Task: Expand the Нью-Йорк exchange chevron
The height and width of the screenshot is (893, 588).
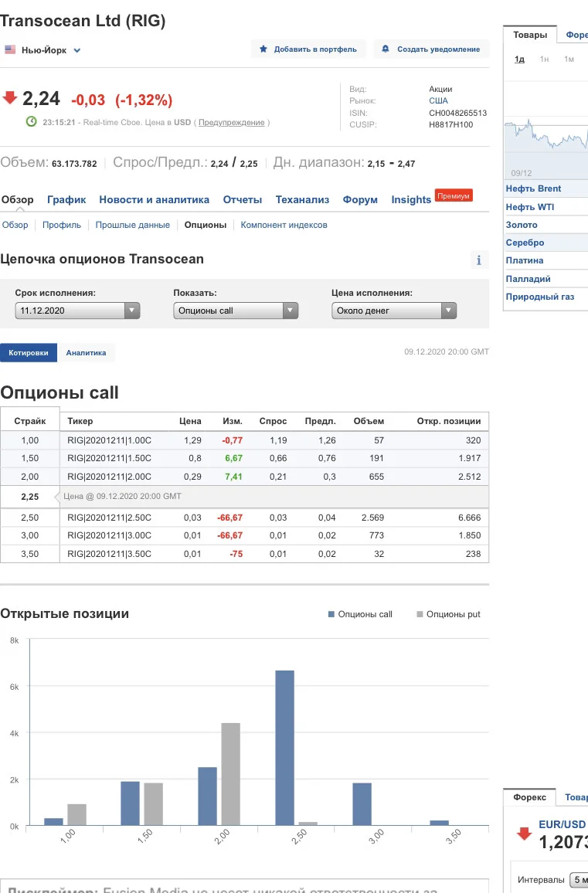Action: pos(77,50)
